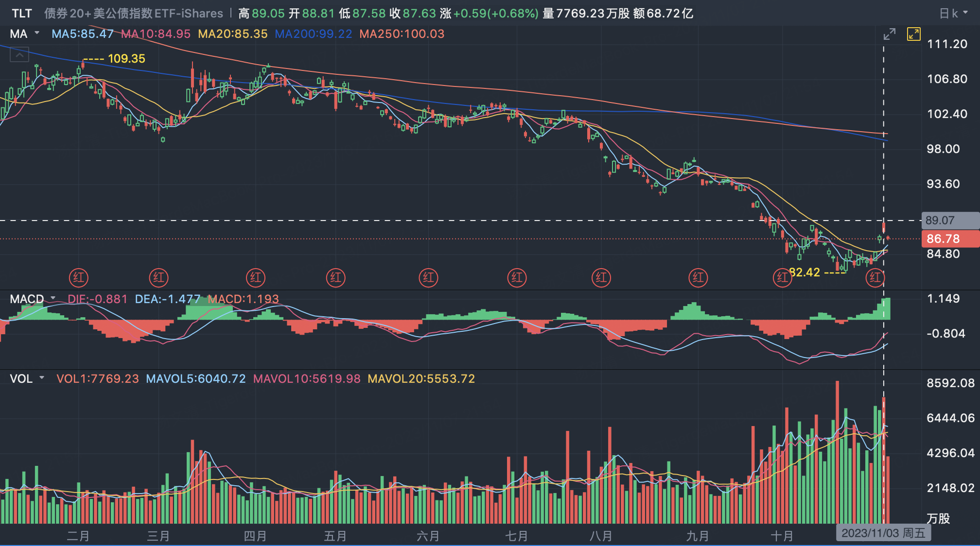Click the grey diagonal expand arrows icon
Screen dimensions: 980x546
(889, 34)
